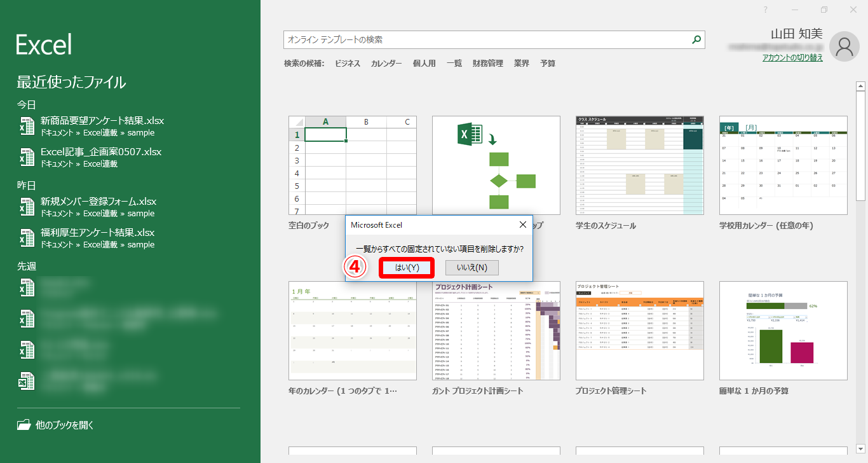This screenshot has width=868, height=463.
Task: Click the template list scroll-down arrow
Action: [860, 449]
